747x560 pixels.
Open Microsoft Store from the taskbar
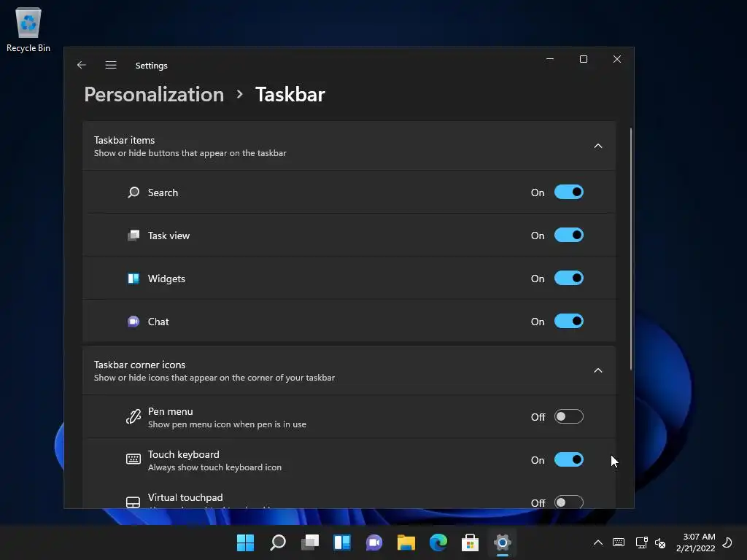(471, 542)
